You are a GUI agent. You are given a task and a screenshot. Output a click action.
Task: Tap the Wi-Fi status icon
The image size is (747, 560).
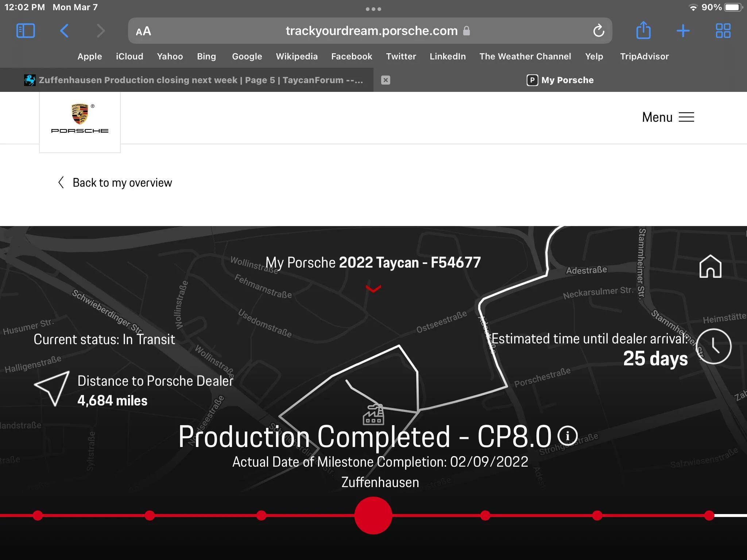pyautogui.click(x=693, y=8)
